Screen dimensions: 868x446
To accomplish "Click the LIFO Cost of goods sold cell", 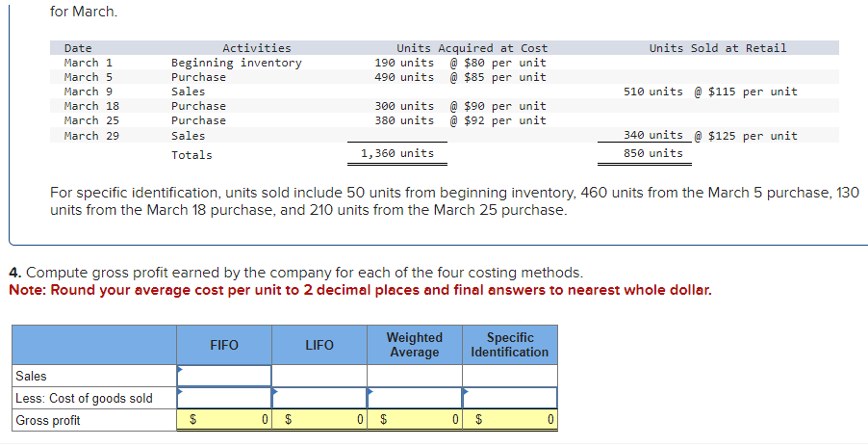I will [x=319, y=398].
